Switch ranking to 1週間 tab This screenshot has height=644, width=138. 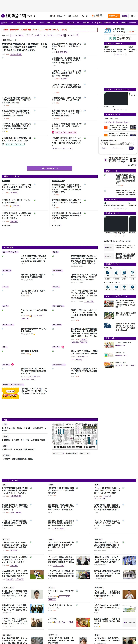point(111,118)
